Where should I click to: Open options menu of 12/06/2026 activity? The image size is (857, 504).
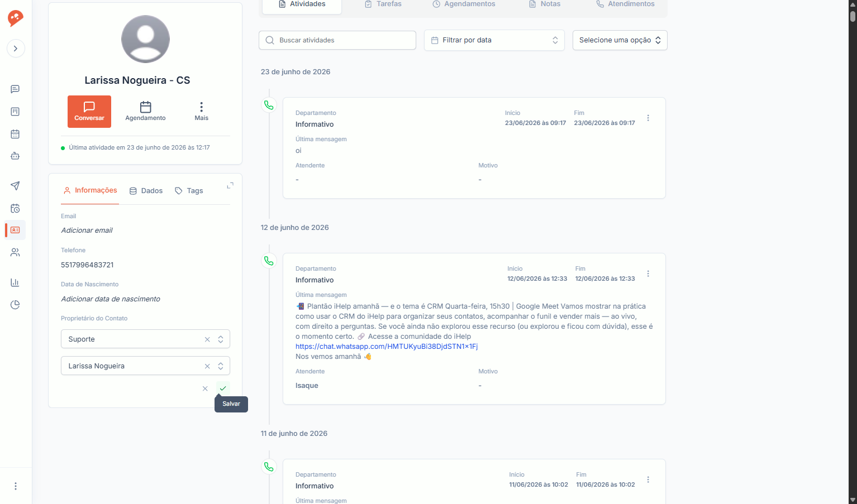point(648,273)
